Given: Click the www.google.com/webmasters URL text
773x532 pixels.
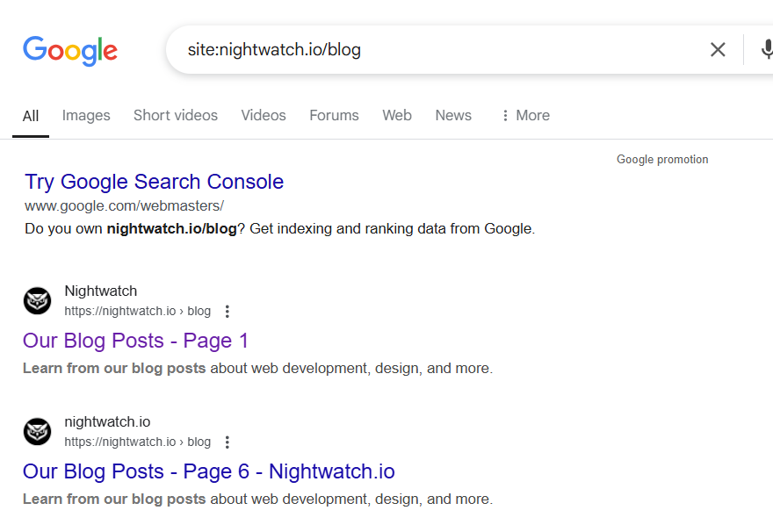Looking at the screenshot, I should click(x=125, y=205).
